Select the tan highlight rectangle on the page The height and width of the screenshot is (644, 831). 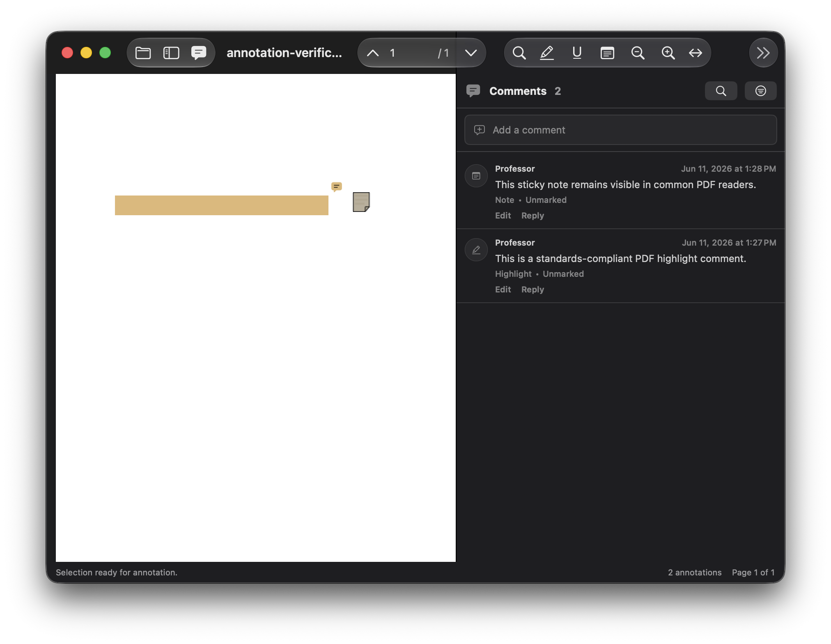[x=222, y=205]
